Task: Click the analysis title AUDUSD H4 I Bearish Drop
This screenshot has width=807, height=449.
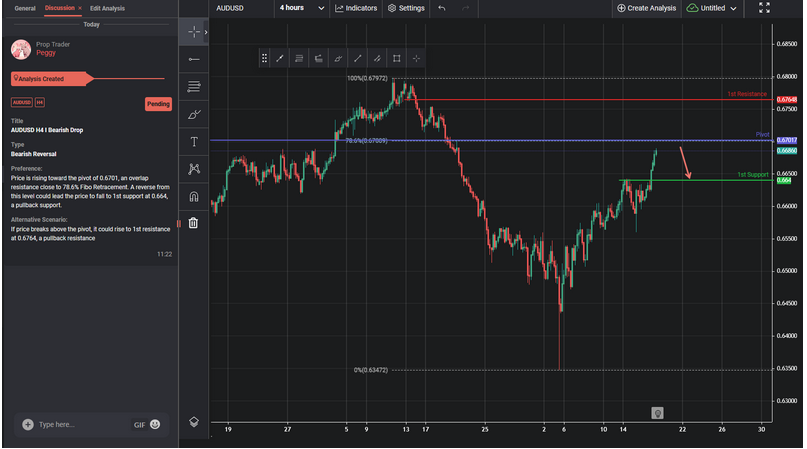Action: [47, 130]
